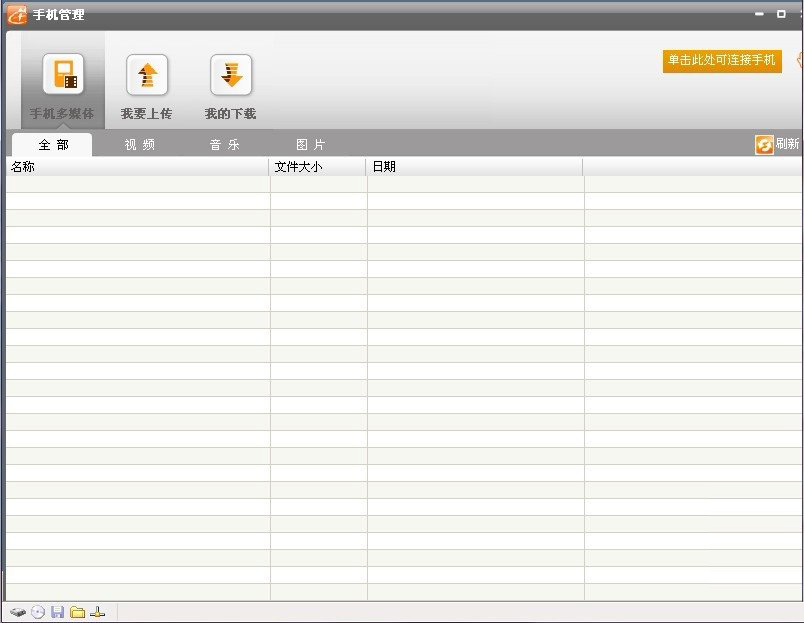
Task: Click the app logo in title bar
Action: [x=17, y=15]
